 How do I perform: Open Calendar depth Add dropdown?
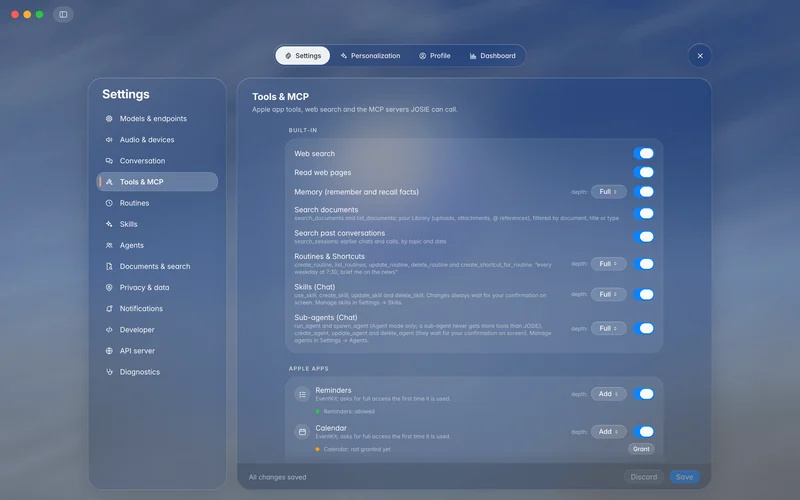pyautogui.click(x=609, y=432)
